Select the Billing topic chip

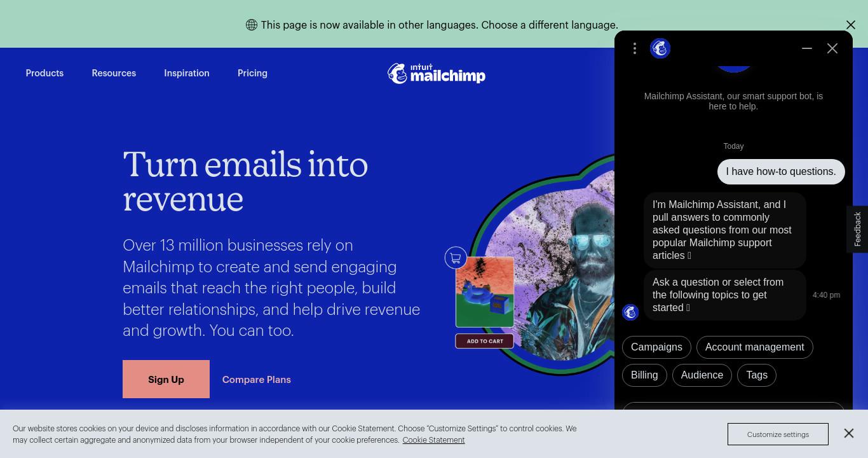coord(644,375)
